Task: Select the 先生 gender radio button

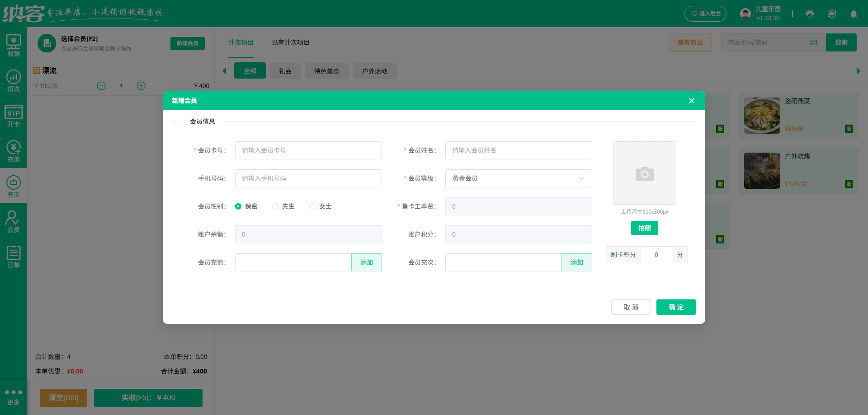Action: click(275, 206)
